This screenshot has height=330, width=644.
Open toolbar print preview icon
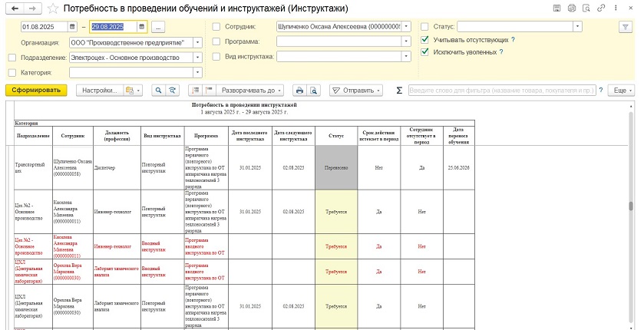click(x=313, y=91)
